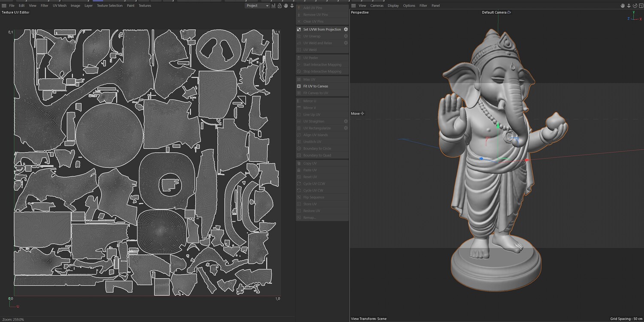
Task: Select the UV editor zoom arrows icon
Action: (292, 6)
